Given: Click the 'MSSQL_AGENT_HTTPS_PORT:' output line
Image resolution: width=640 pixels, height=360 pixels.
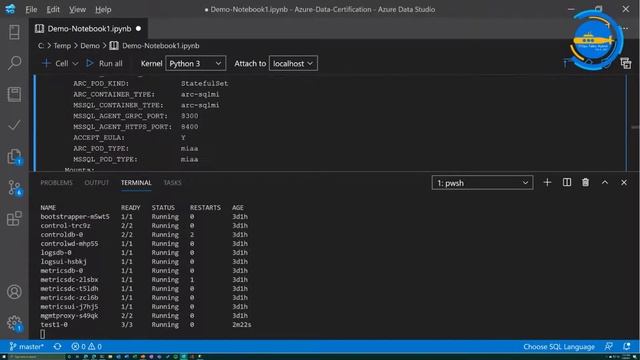Looking at the screenshot, I should pos(122,127).
